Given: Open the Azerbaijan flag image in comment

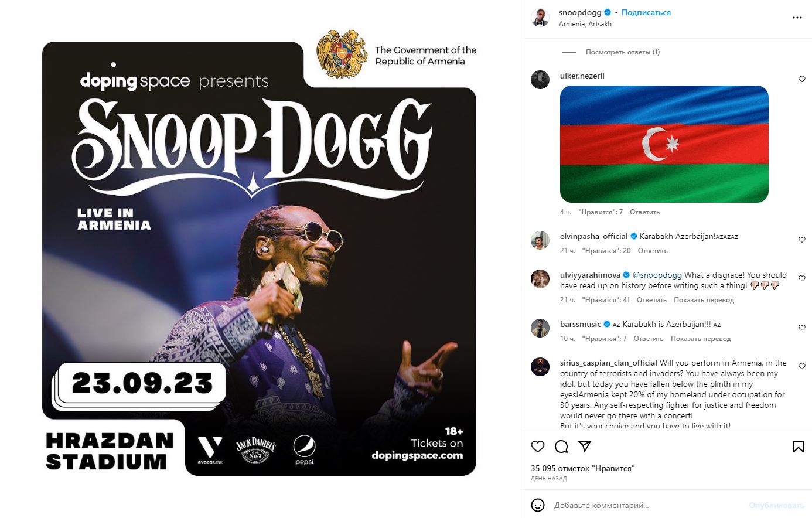Looking at the screenshot, I should tap(664, 144).
